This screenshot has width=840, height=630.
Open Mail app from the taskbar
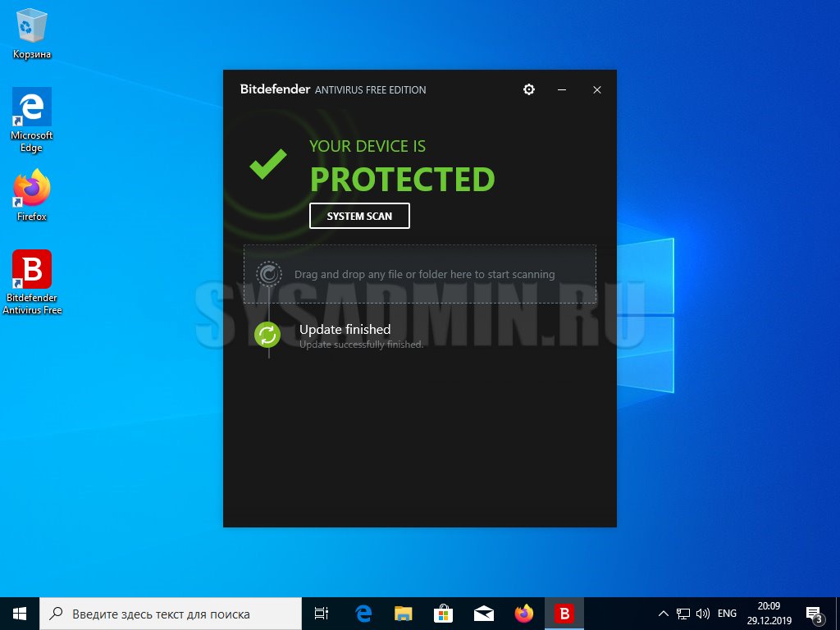(x=483, y=614)
